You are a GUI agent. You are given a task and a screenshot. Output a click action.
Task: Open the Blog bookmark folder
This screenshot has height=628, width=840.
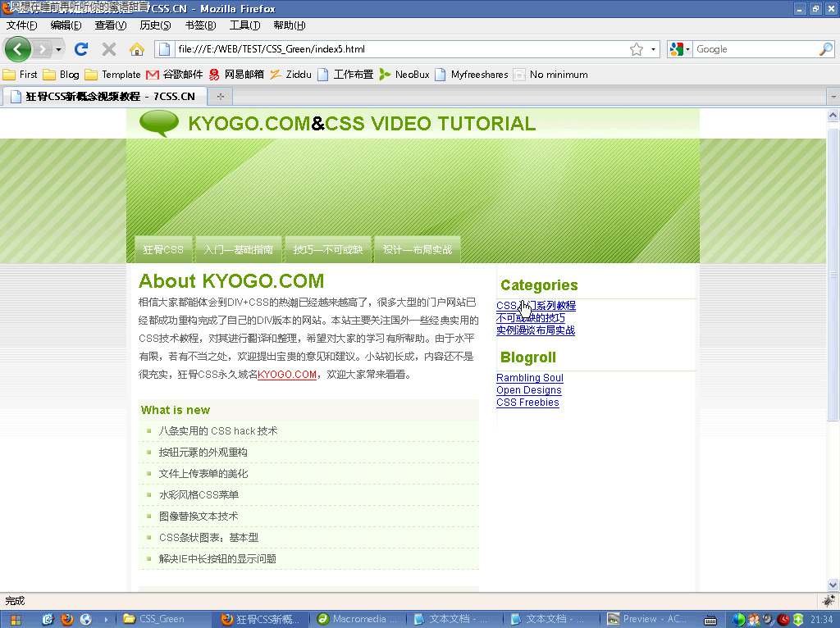click(61, 75)
